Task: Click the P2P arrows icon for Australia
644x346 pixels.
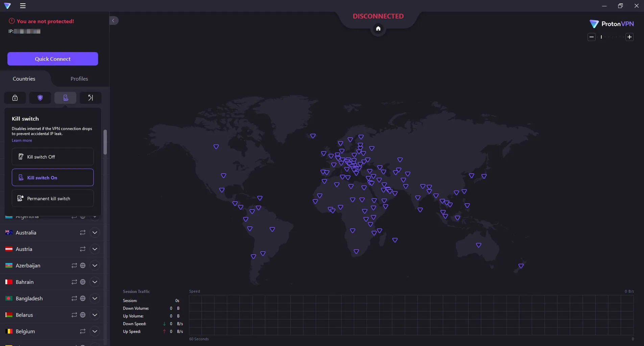Action: (82, 233)
